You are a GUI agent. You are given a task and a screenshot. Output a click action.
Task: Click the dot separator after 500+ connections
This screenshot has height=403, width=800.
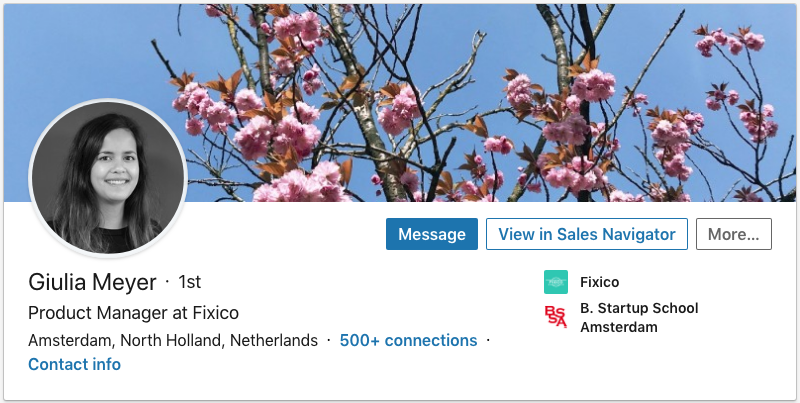point(488,340)
